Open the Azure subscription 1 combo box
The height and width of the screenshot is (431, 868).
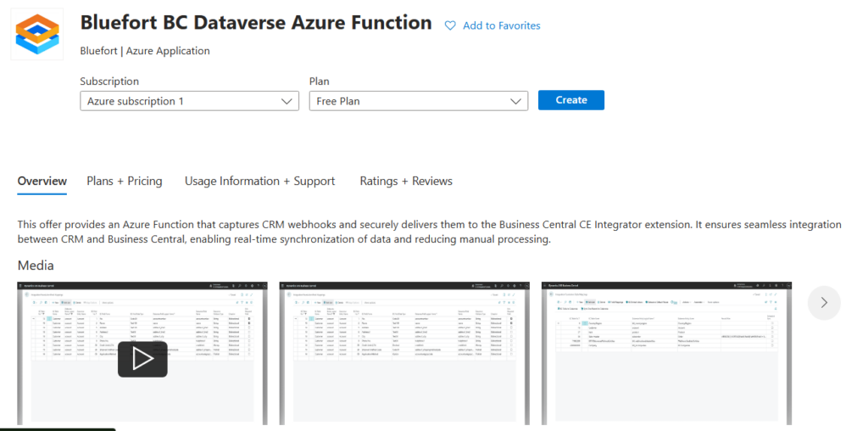click(x=189, y=101)
